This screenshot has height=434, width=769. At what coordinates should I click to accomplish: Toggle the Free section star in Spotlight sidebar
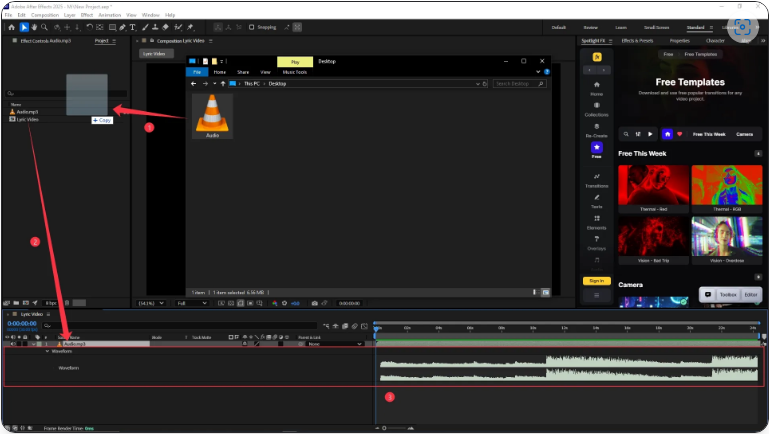(x=596, y=150)
